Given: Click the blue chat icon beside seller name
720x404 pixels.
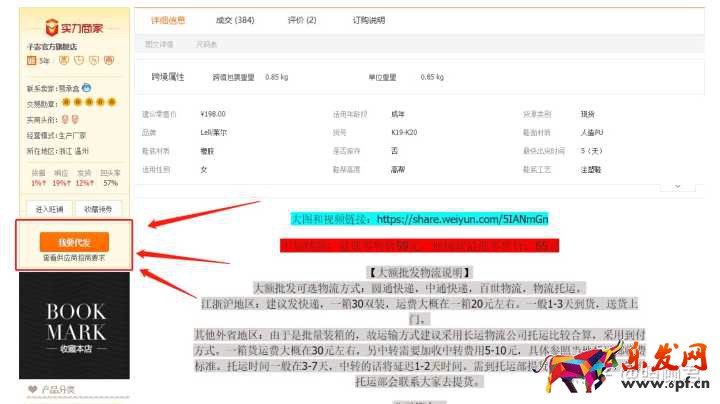Looking at the screenshot, I should pos(87,87).
